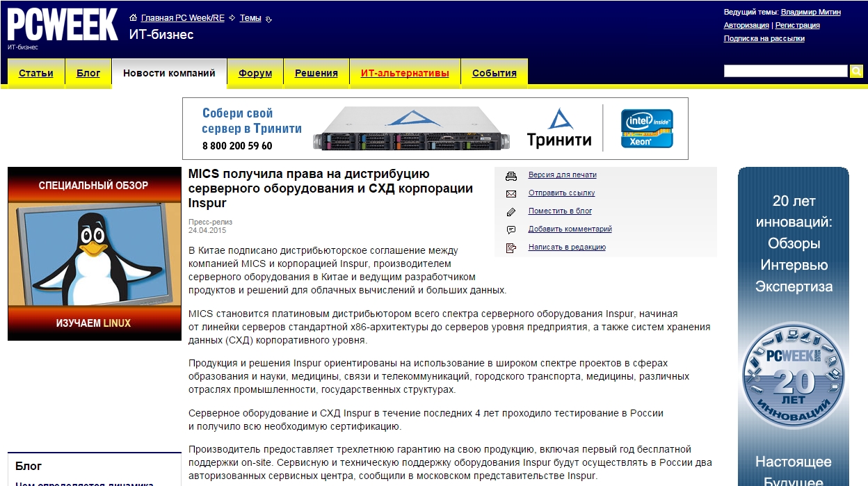Open Отправить ссылку link
Viewport: 868px width, 486px height.
[562, 193]
